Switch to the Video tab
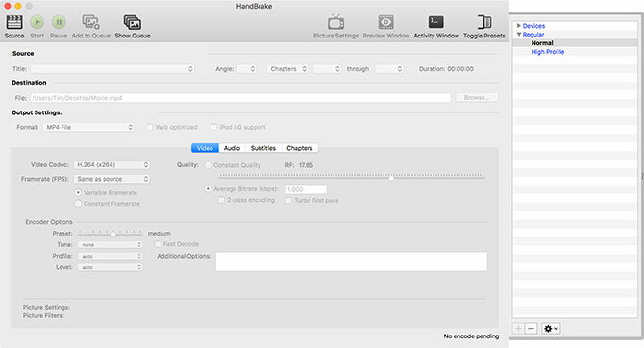The width and height of the screenshot is (644, 348). coord(205,148)
